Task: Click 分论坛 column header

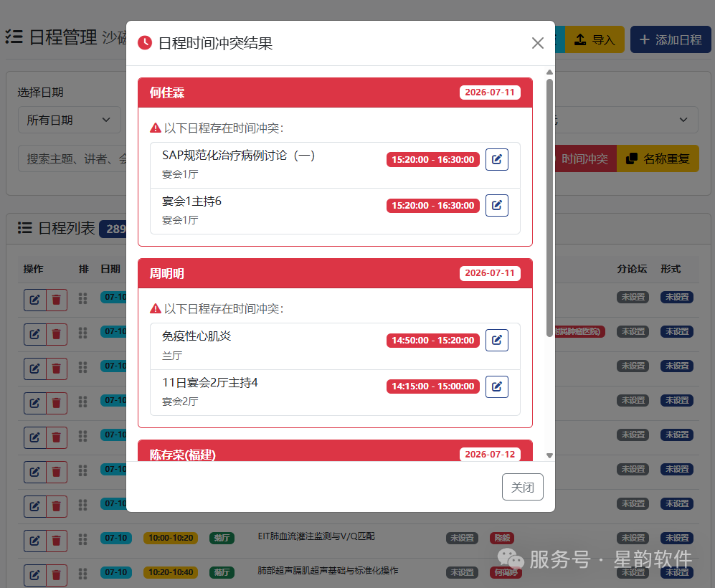Action: tap(632, 269)
